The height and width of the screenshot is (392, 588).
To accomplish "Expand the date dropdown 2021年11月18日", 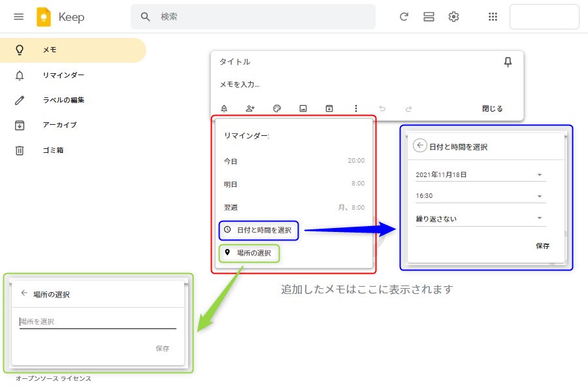I will (x=480, y=174).
